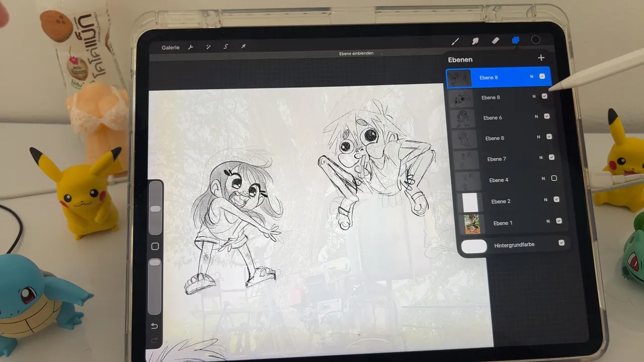
Task: Select the Ebene 4 layer row
Action: click(x=509, y=180)
